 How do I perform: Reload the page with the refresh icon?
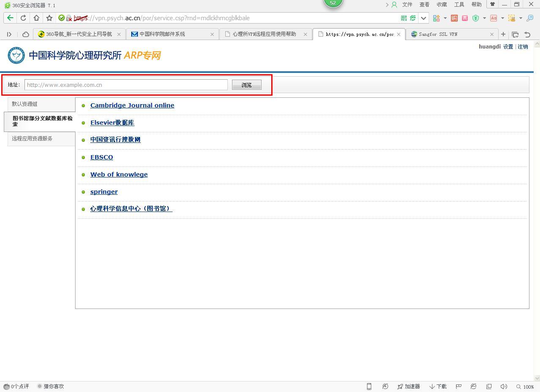23,18
